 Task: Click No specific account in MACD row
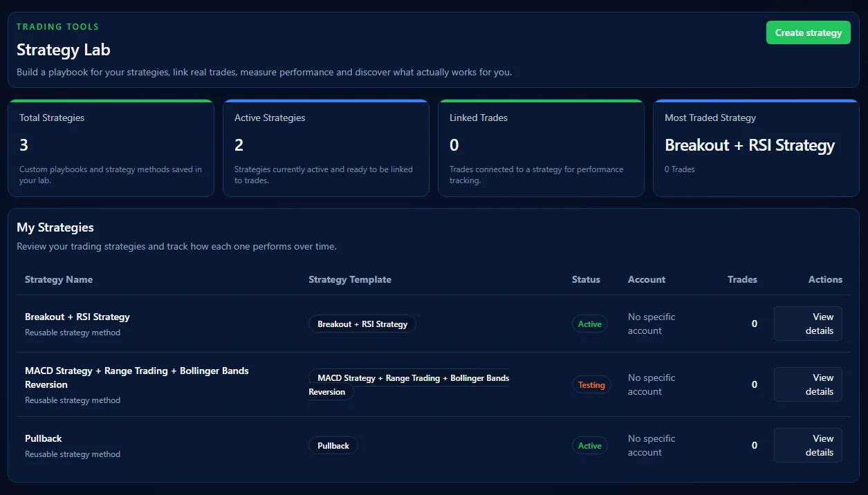tap(652, 384)
